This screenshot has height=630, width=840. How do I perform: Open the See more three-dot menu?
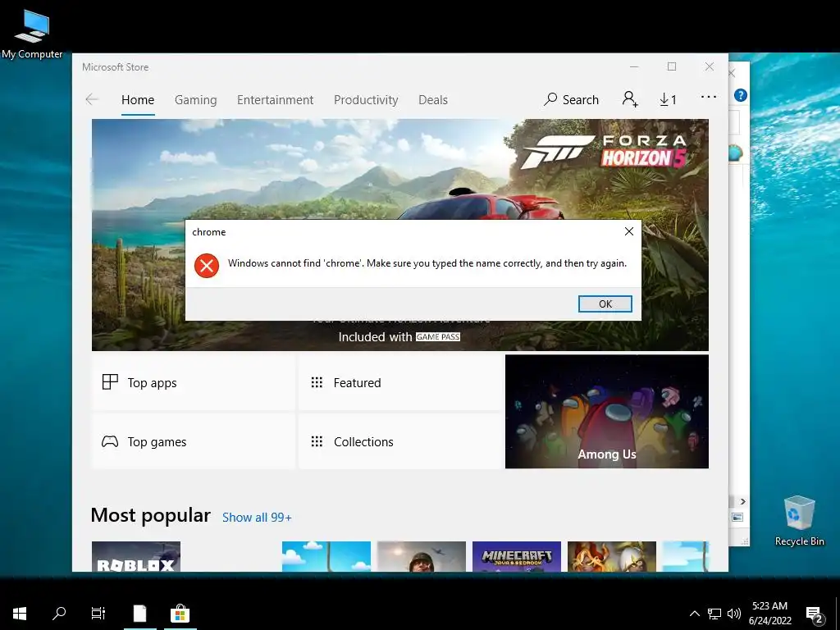click(708, 97)
